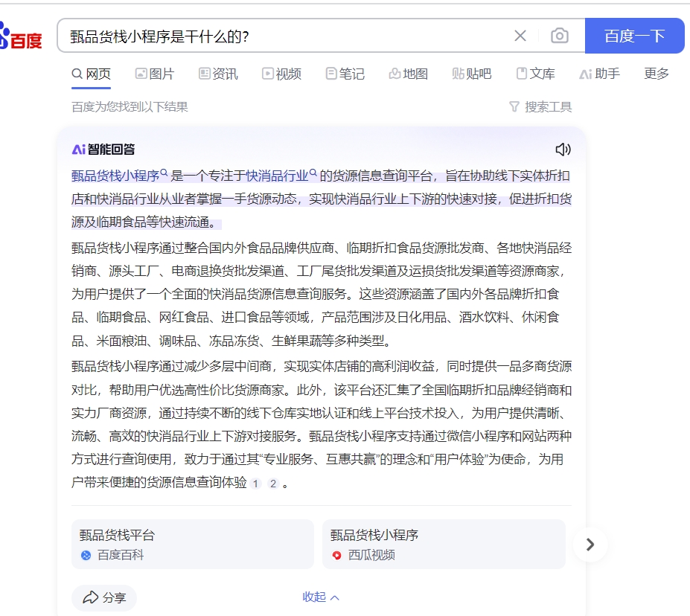
Task: Open the 甄品货栈平台 百度百科 source card
Action: pyautogui.click(x=193, y=545)
